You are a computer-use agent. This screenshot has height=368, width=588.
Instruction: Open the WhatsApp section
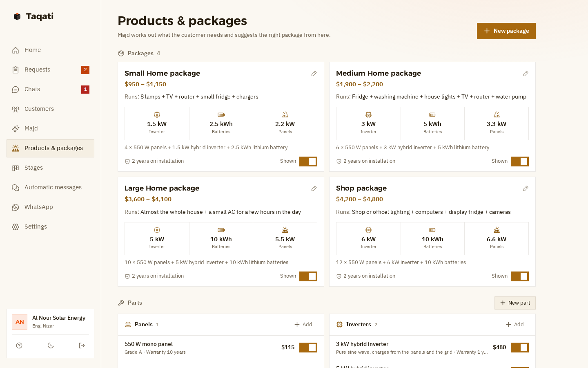click(50, 207)
